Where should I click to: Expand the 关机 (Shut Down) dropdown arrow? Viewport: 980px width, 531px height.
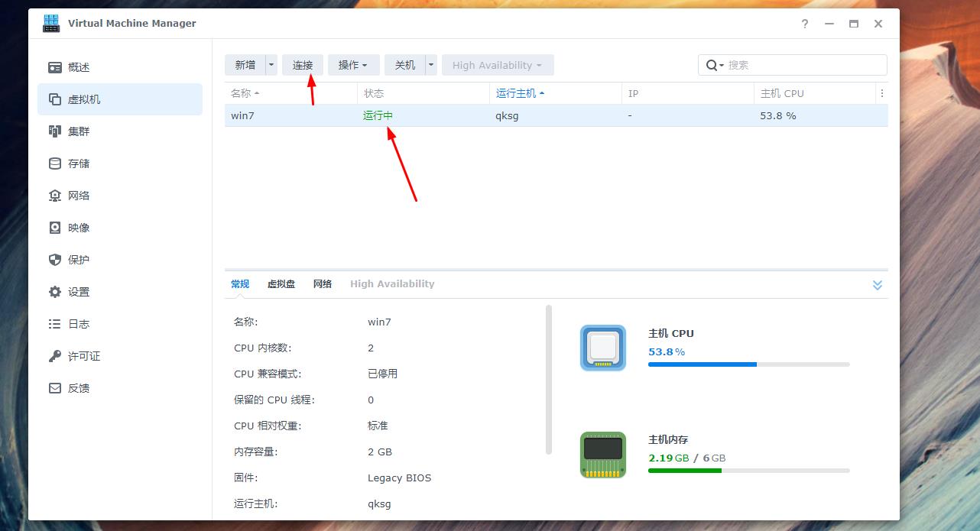[x=430, y=65]
